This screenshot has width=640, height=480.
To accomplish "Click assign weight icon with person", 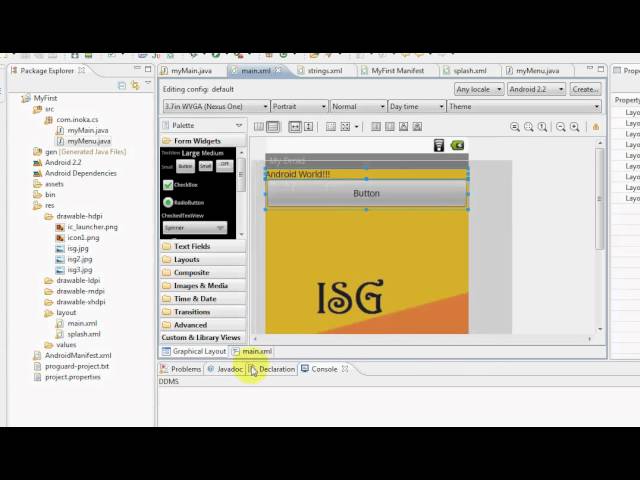I will point(404,127).
